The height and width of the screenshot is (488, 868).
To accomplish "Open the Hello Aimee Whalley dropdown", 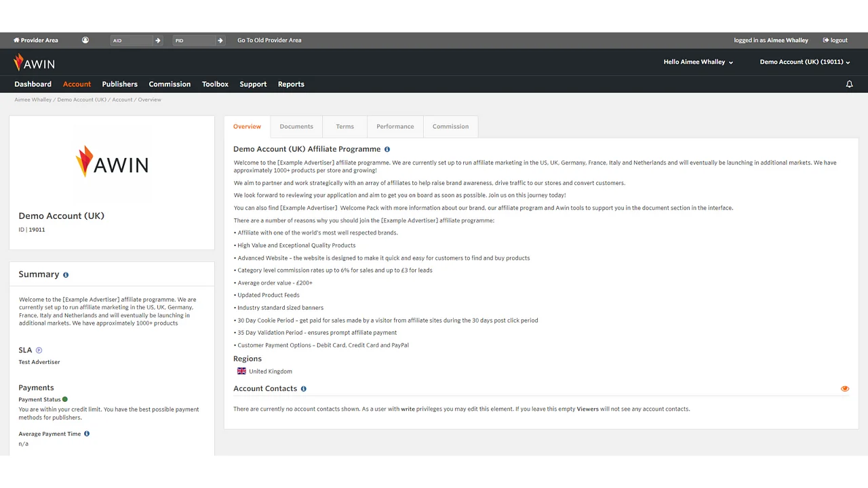I will coord(698,62).
